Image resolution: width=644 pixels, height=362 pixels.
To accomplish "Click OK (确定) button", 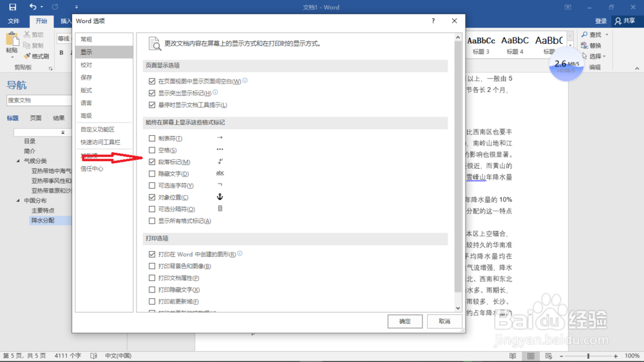I will (405, 321).
